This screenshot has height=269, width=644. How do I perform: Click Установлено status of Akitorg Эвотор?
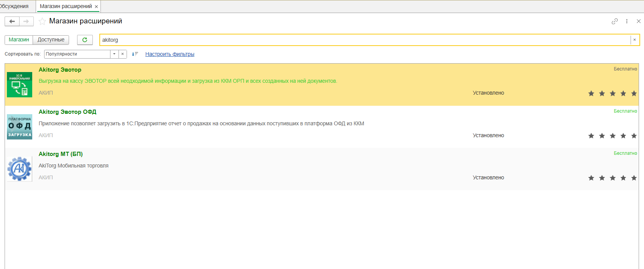488,93
